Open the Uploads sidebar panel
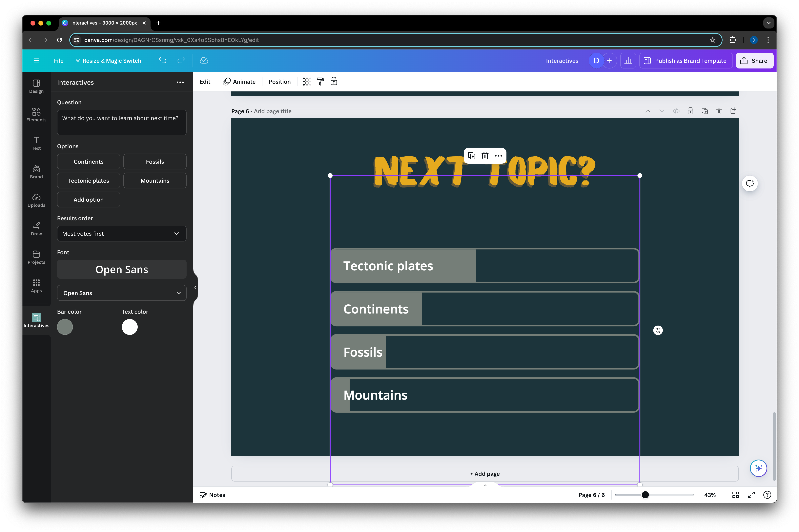Screen dimensions: 799x532 point(36,200)
